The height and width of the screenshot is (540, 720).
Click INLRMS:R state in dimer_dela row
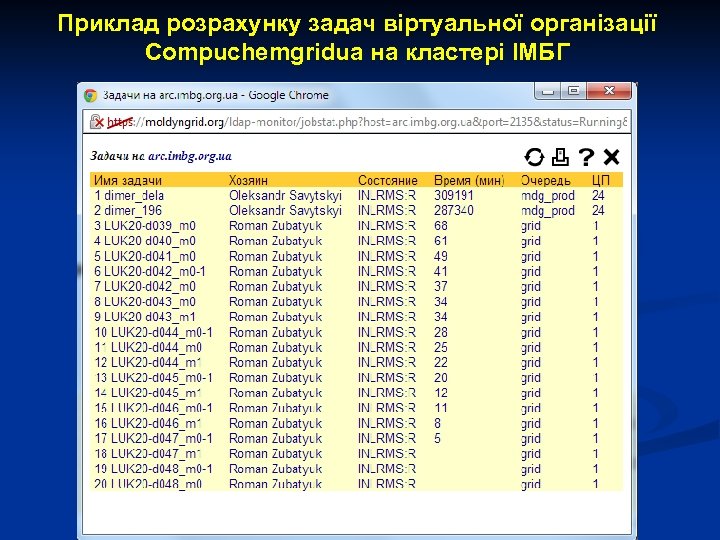coord(387,196)
